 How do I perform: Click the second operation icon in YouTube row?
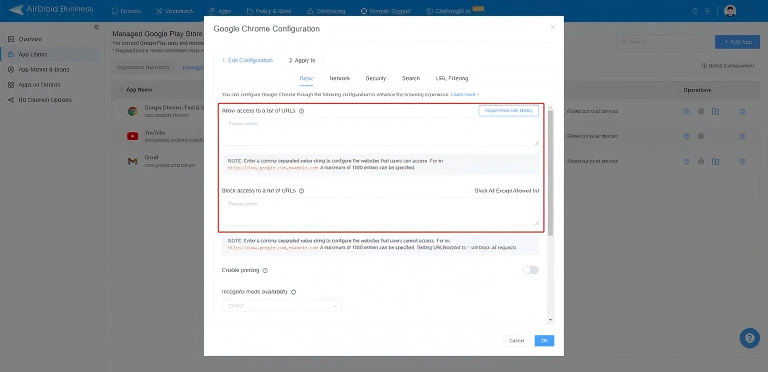point(701,136)
